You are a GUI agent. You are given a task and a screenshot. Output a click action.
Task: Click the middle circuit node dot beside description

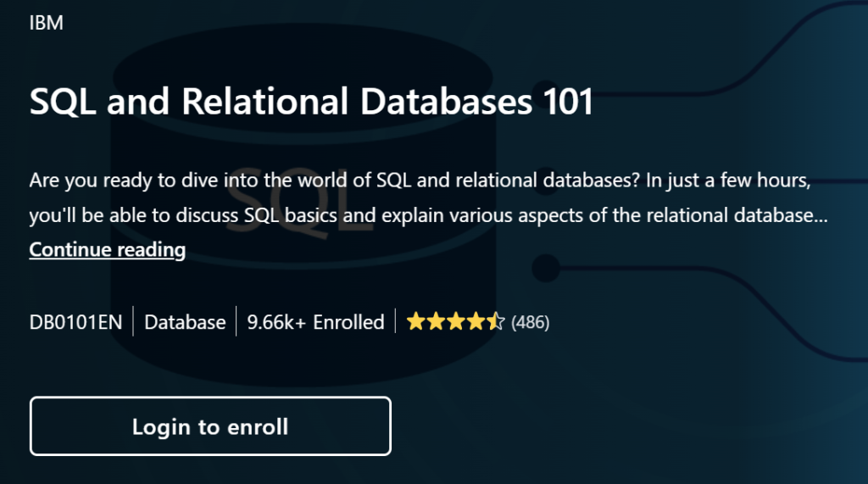tap(547, 181)
